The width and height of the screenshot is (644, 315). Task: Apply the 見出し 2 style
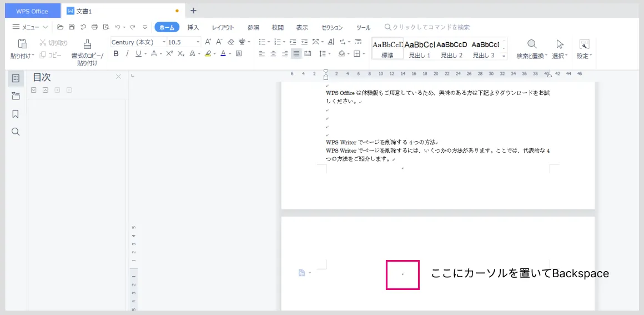click(451, 48)
